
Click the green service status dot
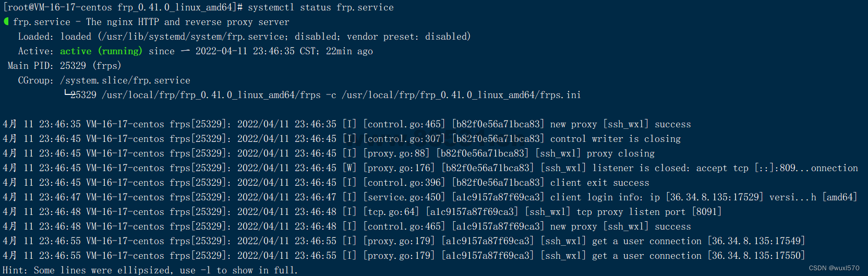coord(6,21)
